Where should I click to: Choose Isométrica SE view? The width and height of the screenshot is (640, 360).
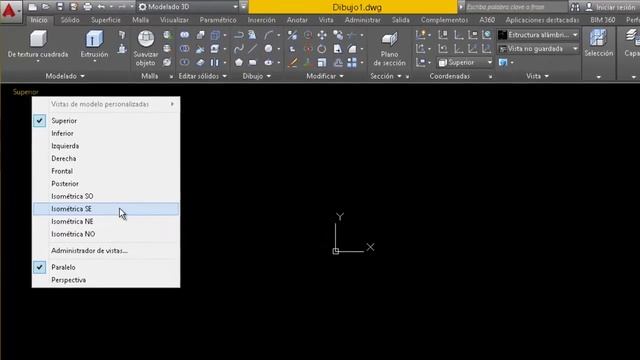coord(106,209)
